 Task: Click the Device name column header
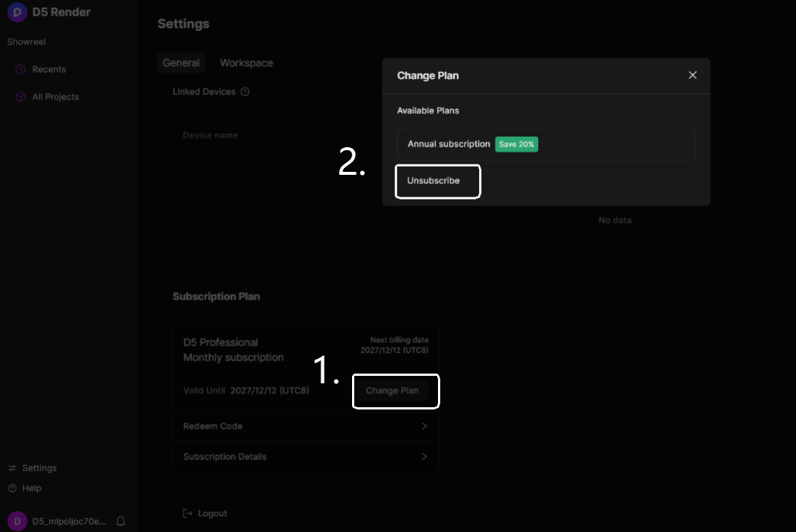(x=210, y=135)
